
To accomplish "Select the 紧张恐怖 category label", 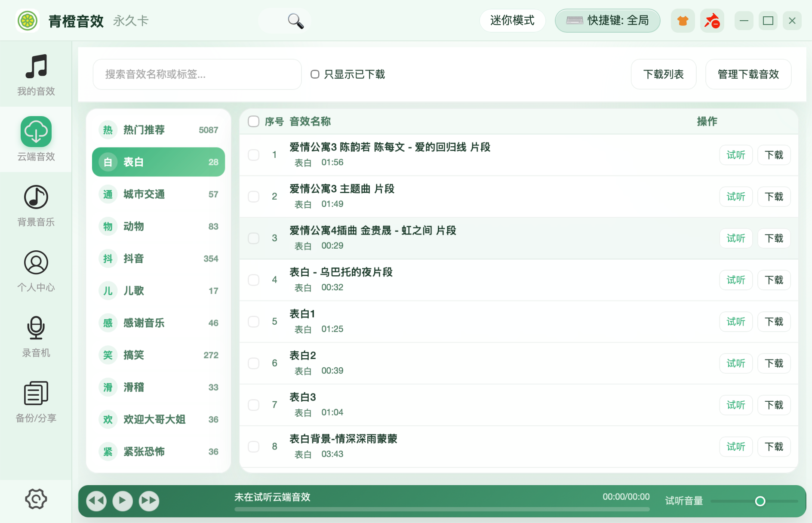I will click(144, 452).
